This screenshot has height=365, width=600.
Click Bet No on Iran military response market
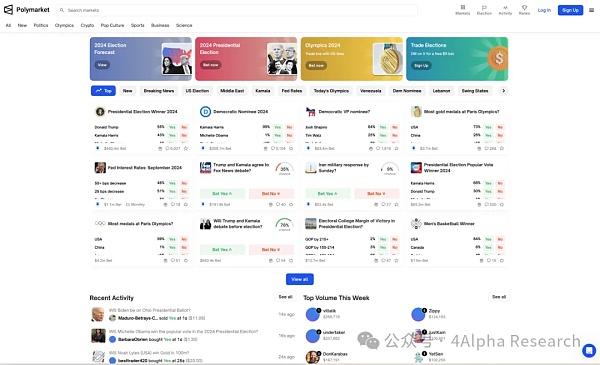(377, 194)
